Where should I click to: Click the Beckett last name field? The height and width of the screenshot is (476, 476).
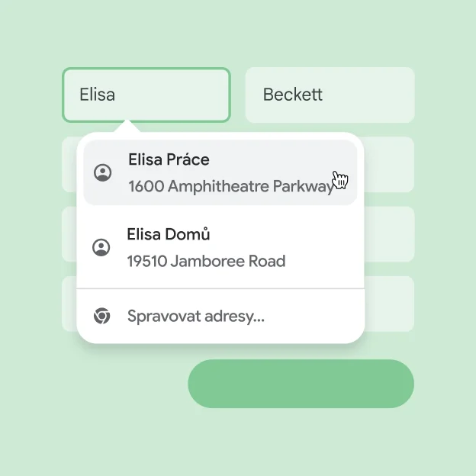pyautogui.click(x=330, y=95)
